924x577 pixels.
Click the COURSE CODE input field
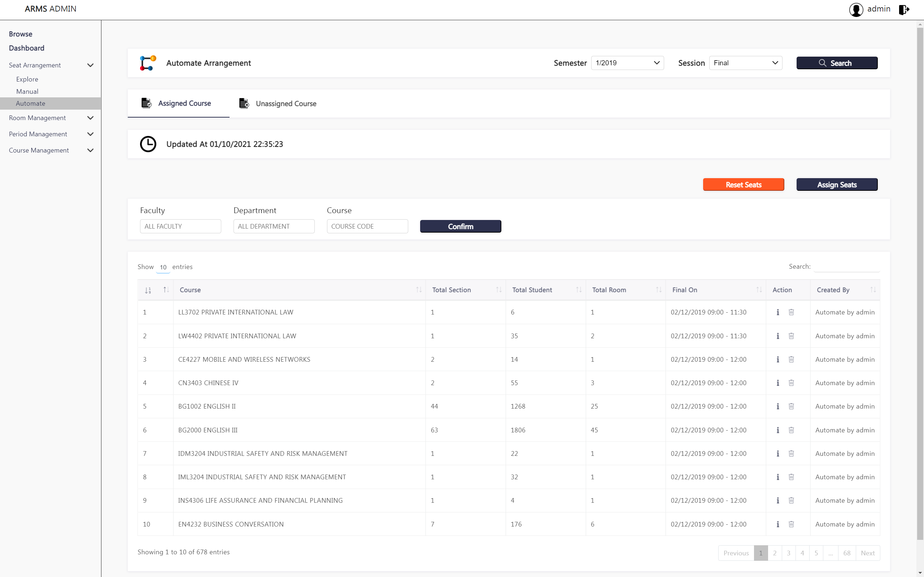[x=367, y=226]
